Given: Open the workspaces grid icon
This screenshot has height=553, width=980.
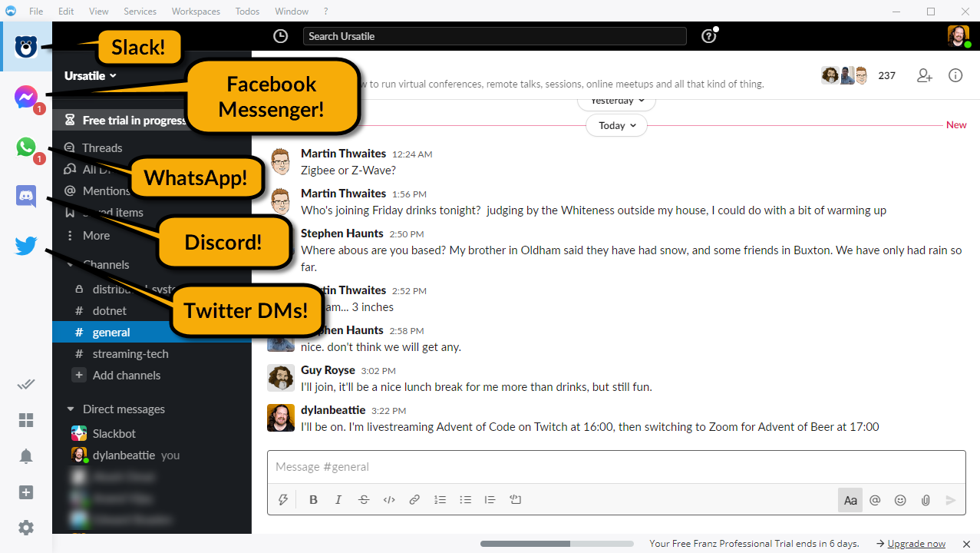Looking at the screenshot, I should point(26,420).
